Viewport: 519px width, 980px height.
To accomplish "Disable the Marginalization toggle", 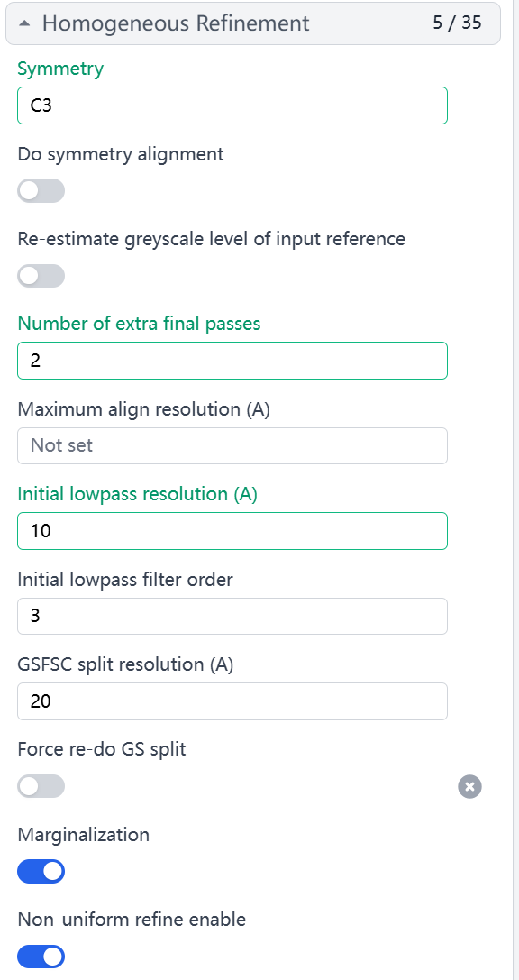I will click(41, 871).
